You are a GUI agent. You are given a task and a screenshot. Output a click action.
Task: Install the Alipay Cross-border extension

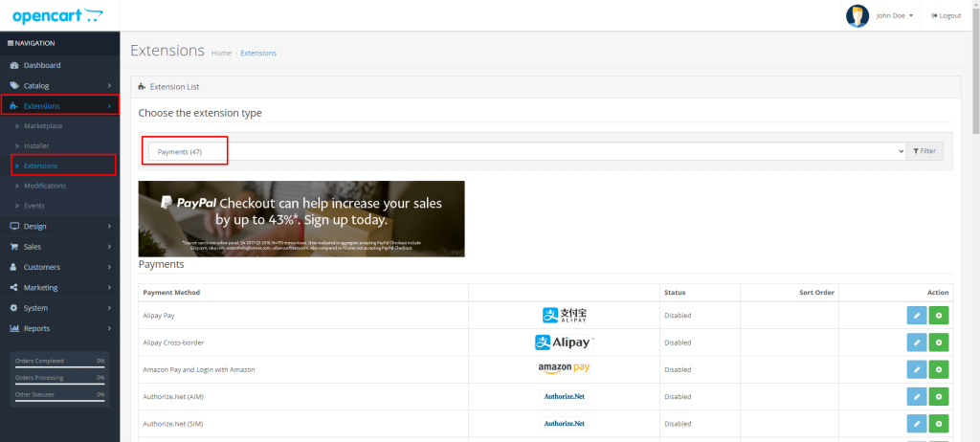[x=938, y=342]
